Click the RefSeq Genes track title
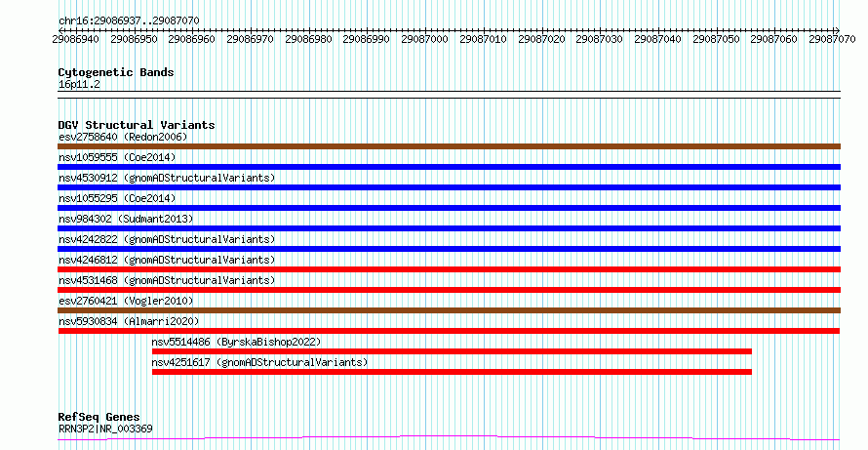The width and height of the screenshot is (868, 450). tap(99, 417)
